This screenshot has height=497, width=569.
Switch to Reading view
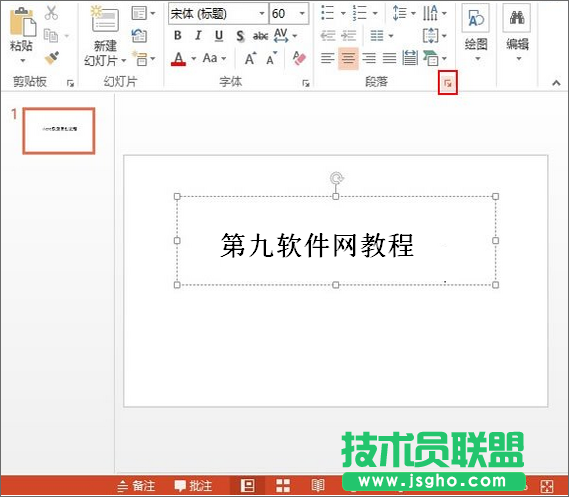pyautogui.click(x=318, y=485)
